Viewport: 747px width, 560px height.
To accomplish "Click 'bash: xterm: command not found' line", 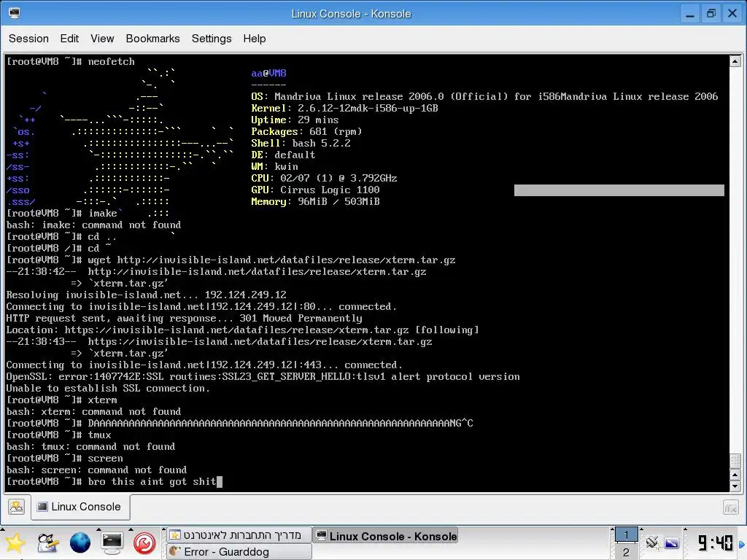I will point(93,411).
